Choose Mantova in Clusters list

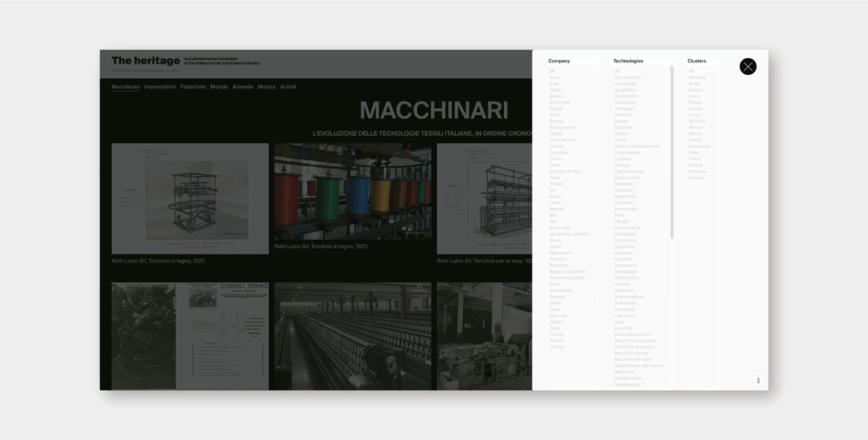click(696, 121)
